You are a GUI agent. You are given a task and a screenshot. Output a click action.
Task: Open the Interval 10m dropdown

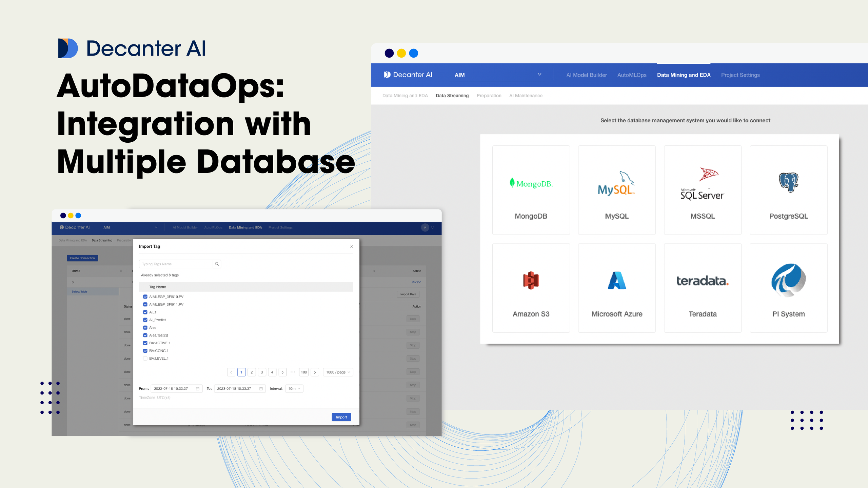click(294, 389)
